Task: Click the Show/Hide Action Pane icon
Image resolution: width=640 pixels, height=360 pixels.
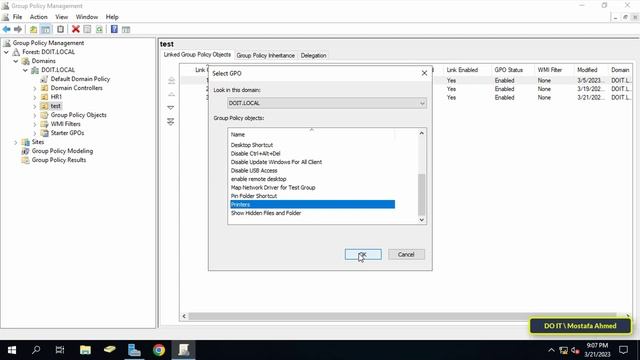Action: pos(126,29)
